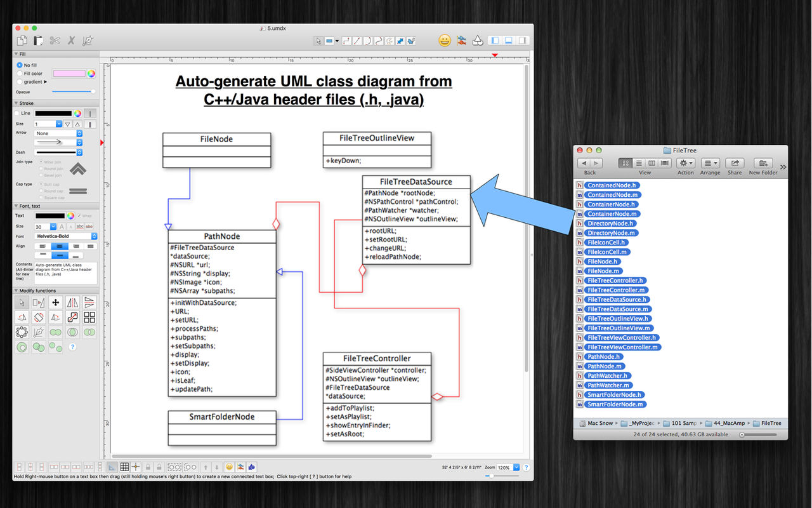Select the No fill radio button
Viewport: 812px width, 508px height.
tap(20, 65)
